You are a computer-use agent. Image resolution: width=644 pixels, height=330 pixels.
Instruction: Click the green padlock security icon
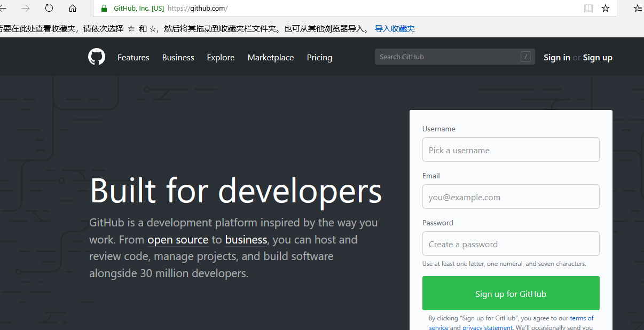point(104,9)
